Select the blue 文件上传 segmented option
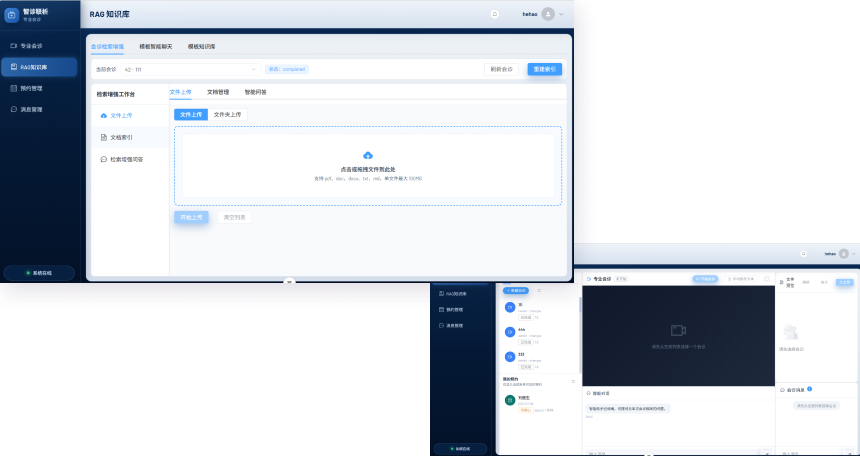The width and height of the screenshot is (860, 456). tap(190, 115)
